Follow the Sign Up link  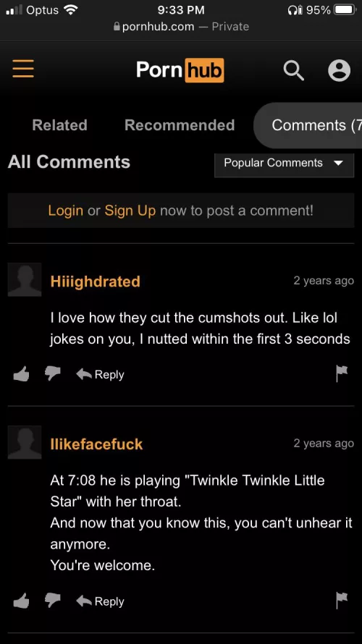130,211
